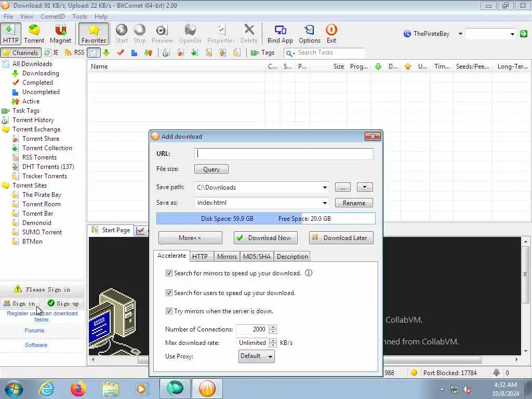
Task: Click the green down-arrow downloading filter icon
Action: click(x=107, y=52)
